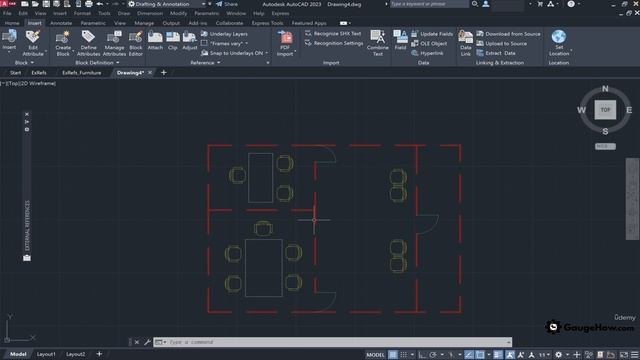Close the External References palette
This screenshot has width=640, height=360.
coord(27,114)
